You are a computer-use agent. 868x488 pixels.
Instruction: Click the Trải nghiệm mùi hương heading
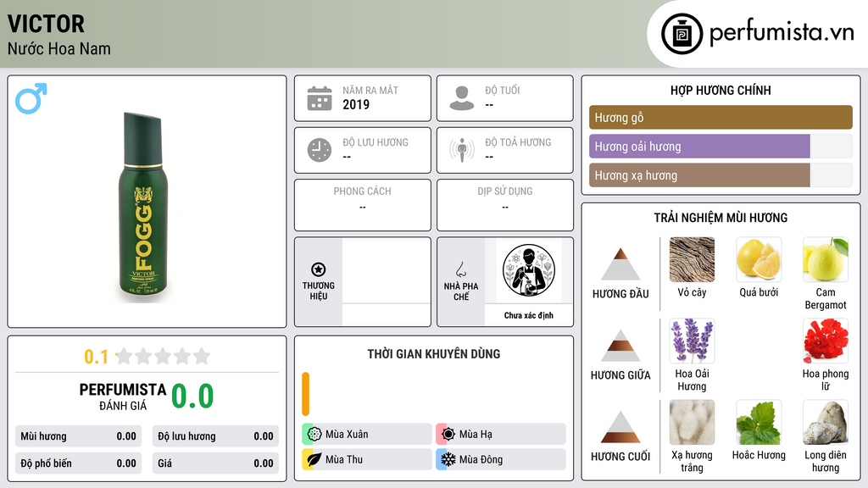(721, 218)
